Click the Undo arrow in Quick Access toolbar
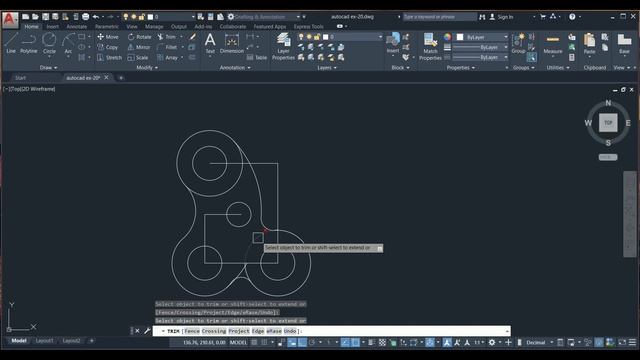This screenshot has height=360, width=640. [x=96, y=17]
